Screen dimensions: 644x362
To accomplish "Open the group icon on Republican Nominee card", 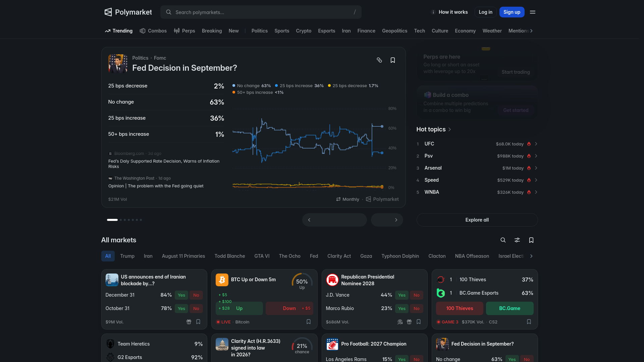I will click(400, 322).
